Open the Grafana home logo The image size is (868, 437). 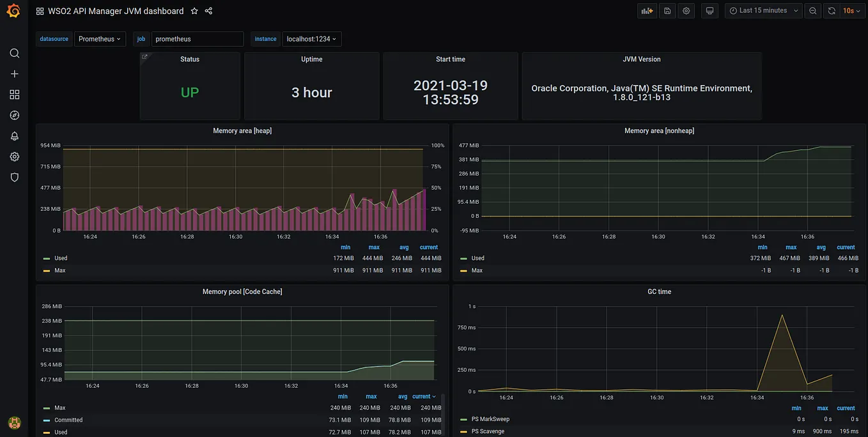tap(13, 11)
